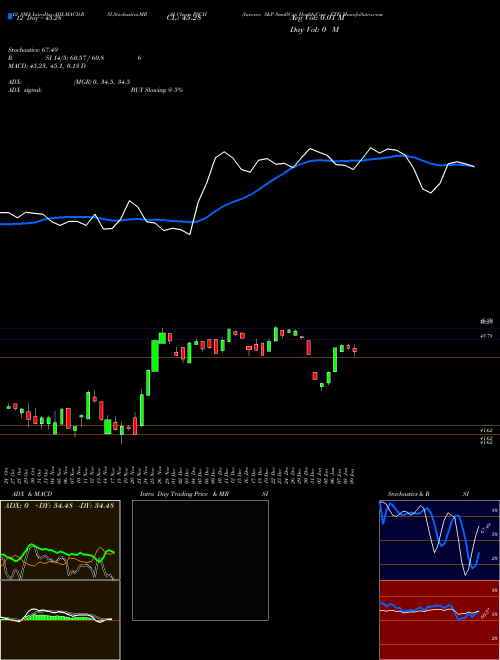Click the 'MACD: 45.23, 45.1, 0.13 D' line
The width and height of the screenshot is (500, 660).
tap(47, 66)
